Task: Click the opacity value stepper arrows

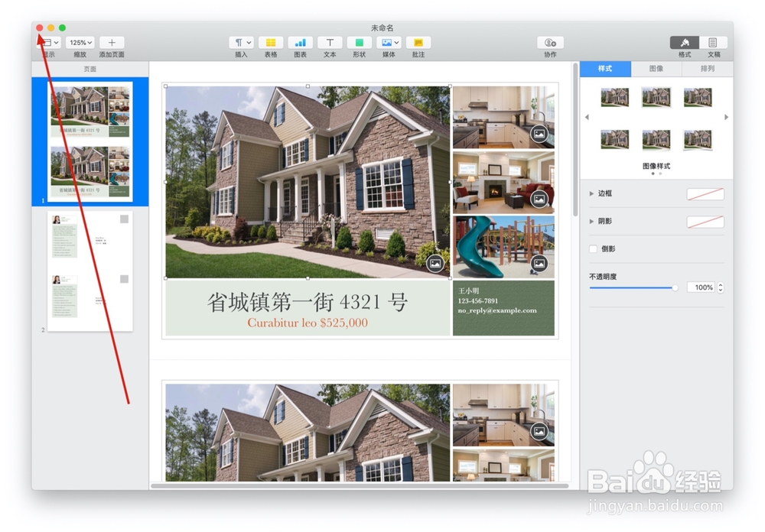Action: click(721, 287)
